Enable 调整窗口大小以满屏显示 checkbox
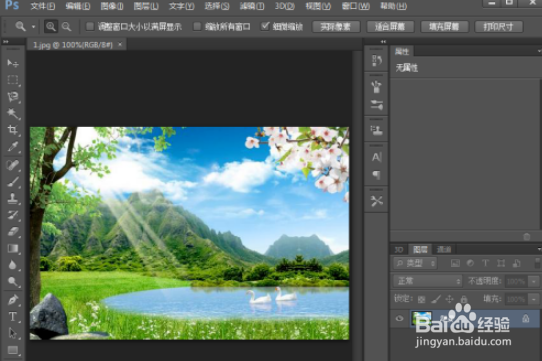This screenshot has width=542, height=361. click(90, 26)
